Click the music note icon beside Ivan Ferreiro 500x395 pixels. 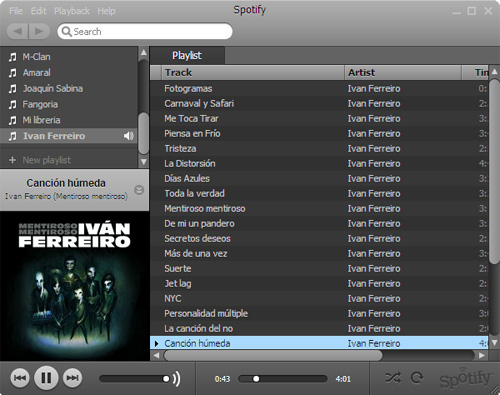point(13,136)
